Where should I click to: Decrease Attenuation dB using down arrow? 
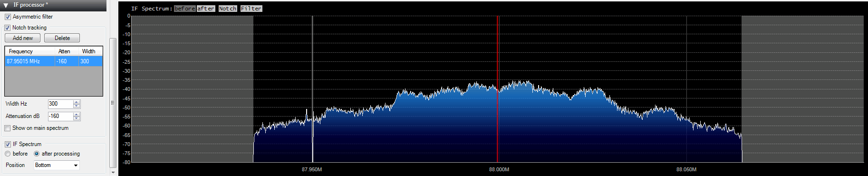click(77, 118)
